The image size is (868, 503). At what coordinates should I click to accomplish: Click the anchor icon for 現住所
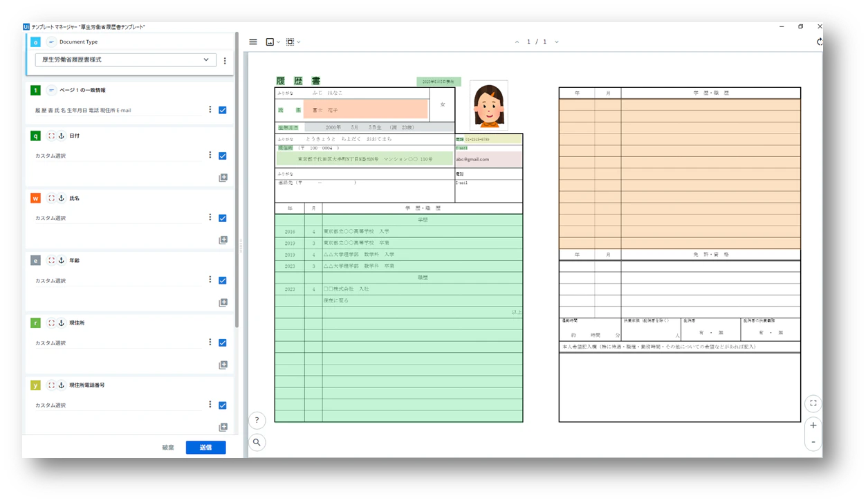(x=61, y=322)
